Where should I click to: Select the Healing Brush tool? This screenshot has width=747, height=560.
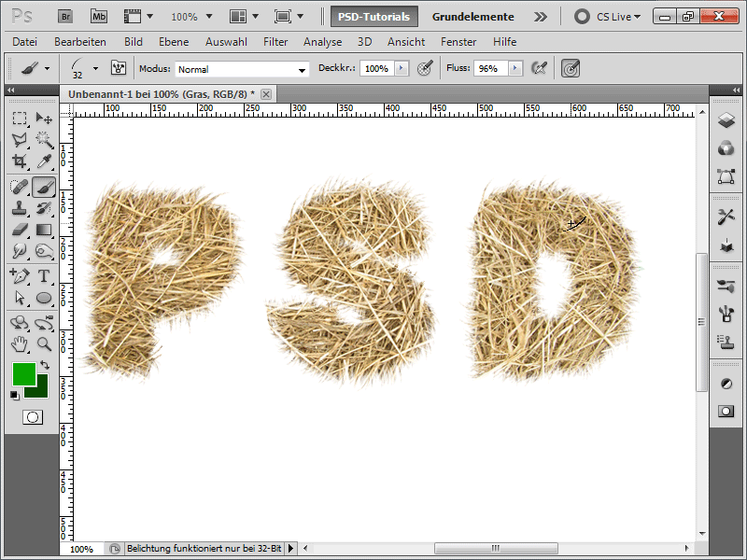[x=20, y=187]
